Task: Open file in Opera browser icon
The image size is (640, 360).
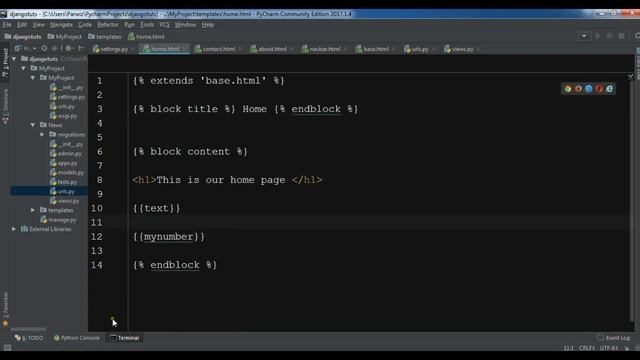Action: 599,89
